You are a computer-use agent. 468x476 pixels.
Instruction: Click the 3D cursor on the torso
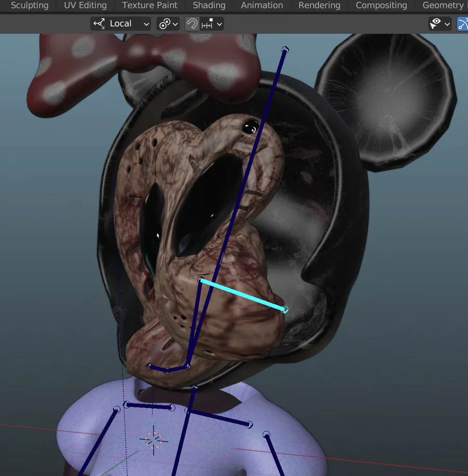153,440
